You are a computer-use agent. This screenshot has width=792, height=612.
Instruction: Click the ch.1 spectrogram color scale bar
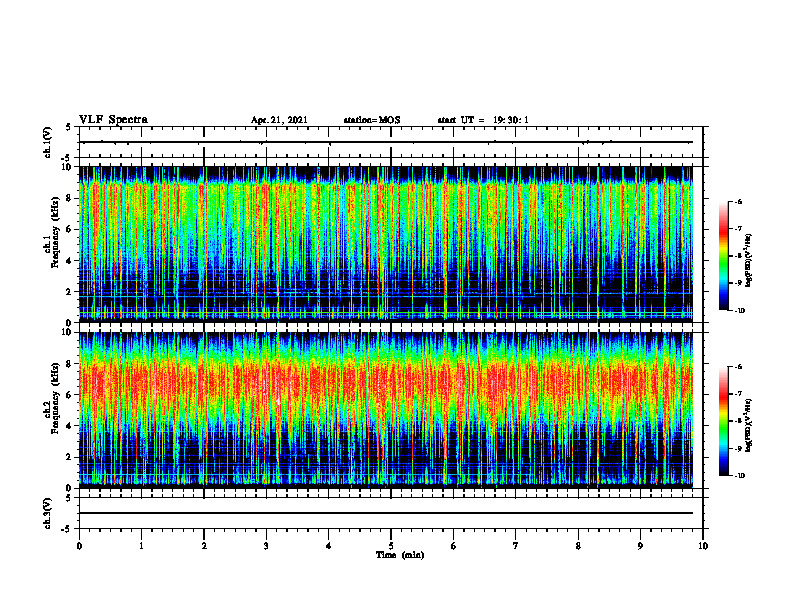click(723, 256)
